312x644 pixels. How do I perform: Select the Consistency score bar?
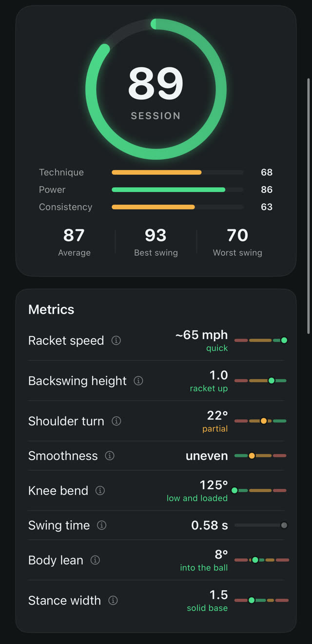[x=177, y=207]
